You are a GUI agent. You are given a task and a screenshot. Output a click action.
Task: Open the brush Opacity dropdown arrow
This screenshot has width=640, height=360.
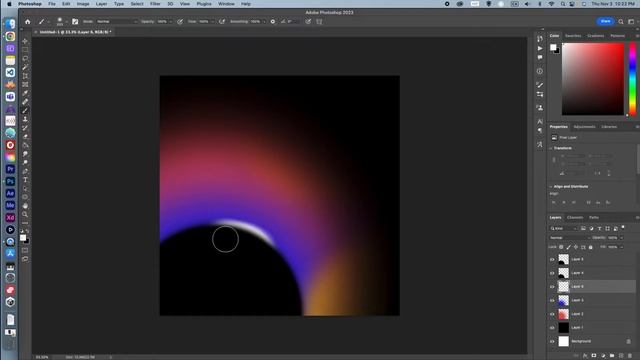pyautogui.click(x=171, y=22)
